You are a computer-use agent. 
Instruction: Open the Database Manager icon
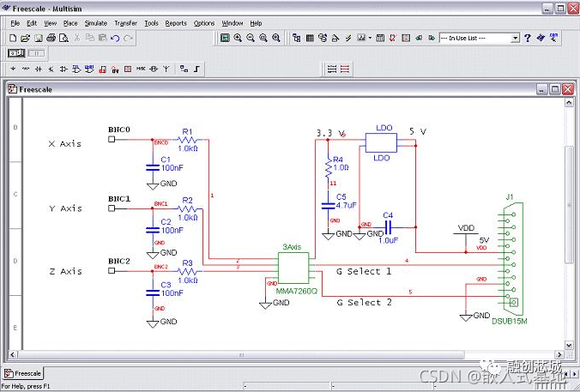click(x=323, y=38)
